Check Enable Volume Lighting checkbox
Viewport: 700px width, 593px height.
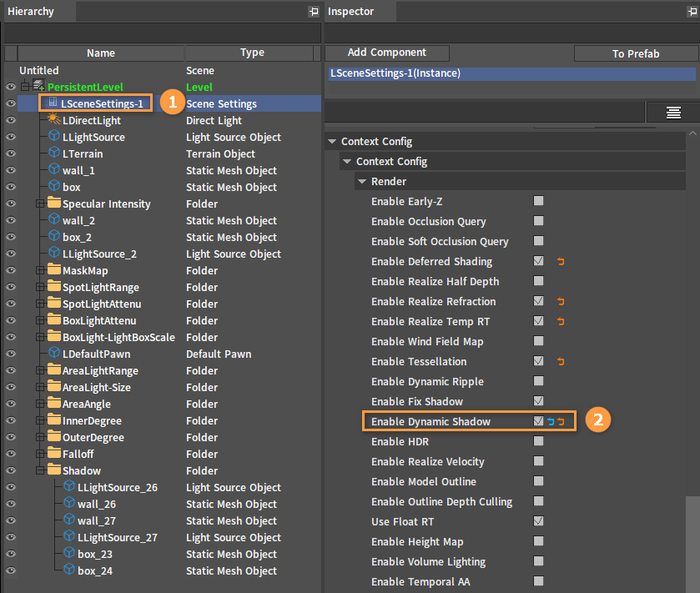(x=538, y=560)
